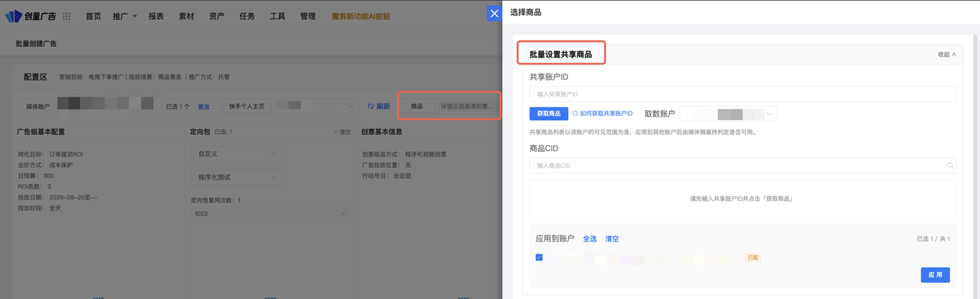Viewport: 980px width, 299px height.
Task: Click the 商品CID input field
Action: [x=743, y=166]
